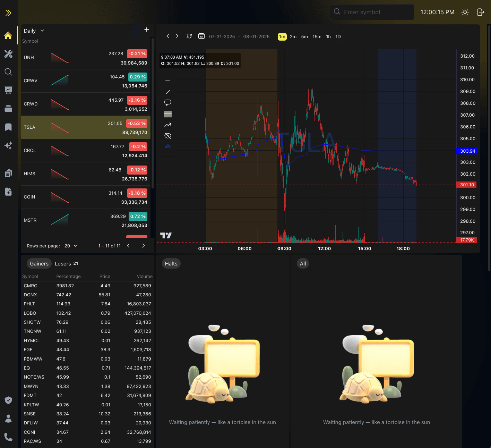Click the logout icon at top right
This screenshot has width=491, height=448.
[481, 12]
